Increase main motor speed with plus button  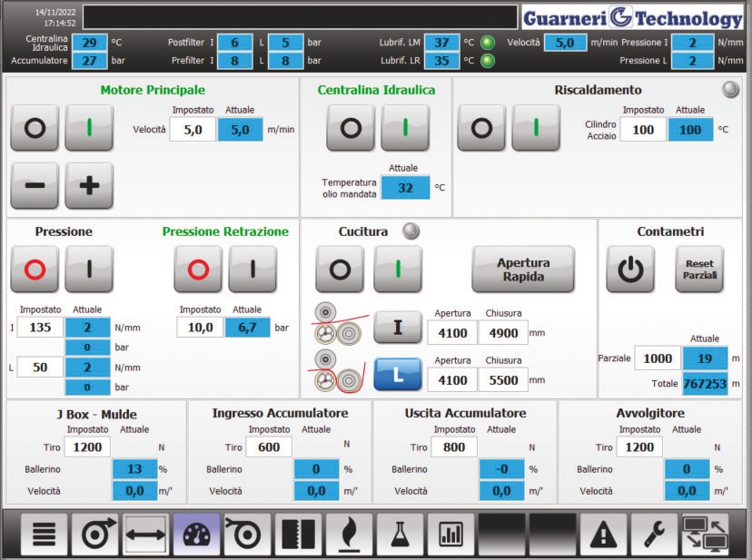click(89, 186)
